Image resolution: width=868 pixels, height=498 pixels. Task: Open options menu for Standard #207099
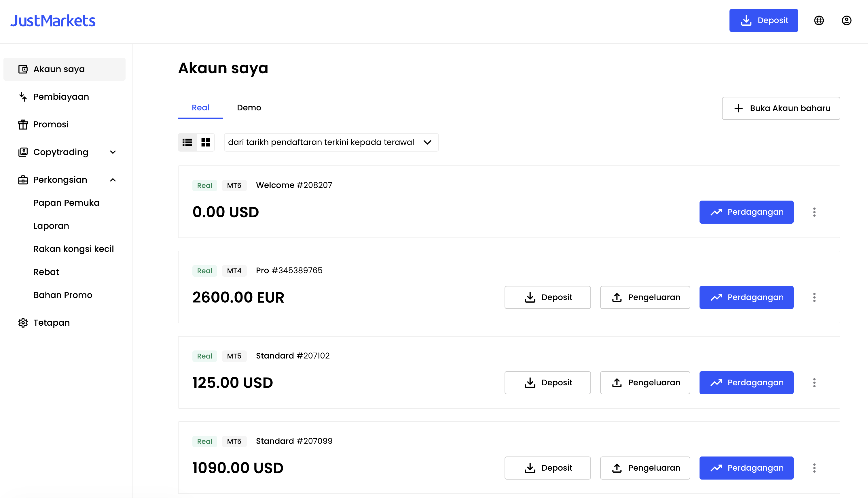pyautogui.click(x=814, y=468)
